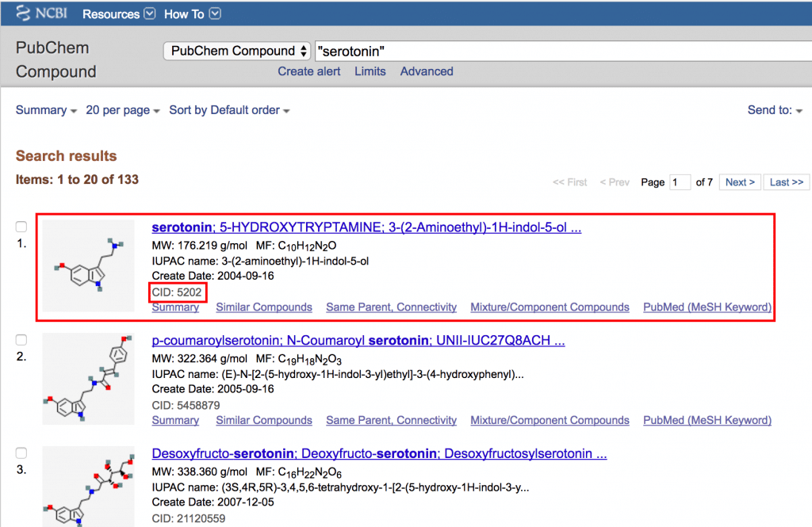Click the p-coumaroylserotonin structure thumbnail

89,379
